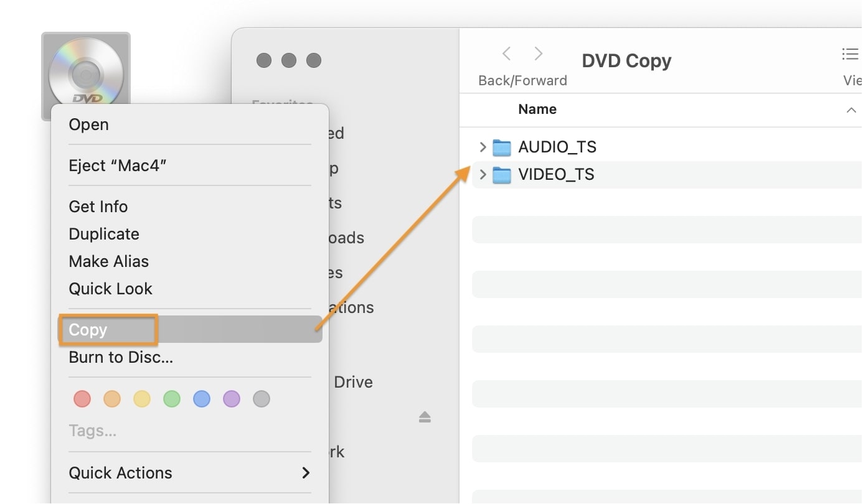Image resolution: width=863 pixels, height=504 pixels.
Task: Choose Copy from the context menu
Action: (88, 330)
